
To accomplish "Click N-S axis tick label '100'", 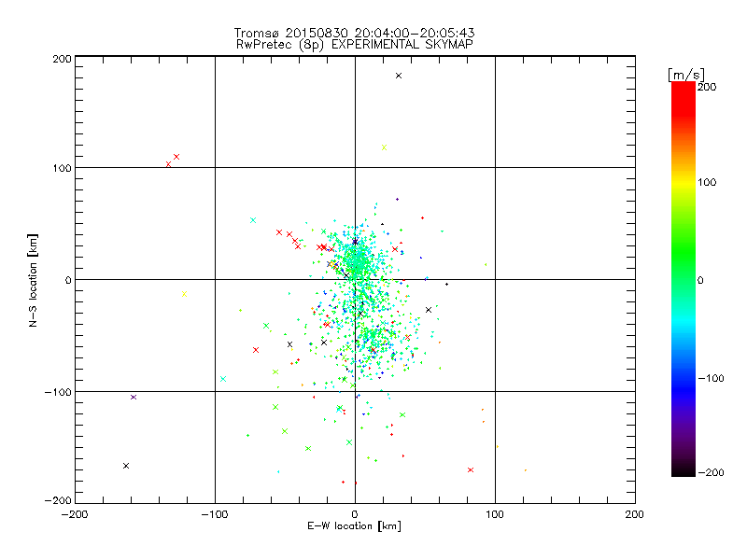I will pyautogui.click(x=62, y=168).
